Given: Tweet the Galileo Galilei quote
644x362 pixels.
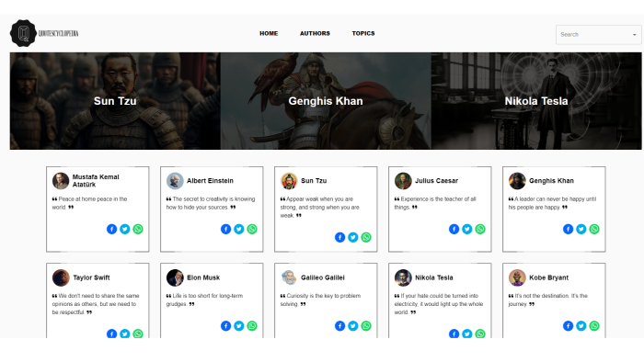Looking at the screenshot, I should [353, 326].
